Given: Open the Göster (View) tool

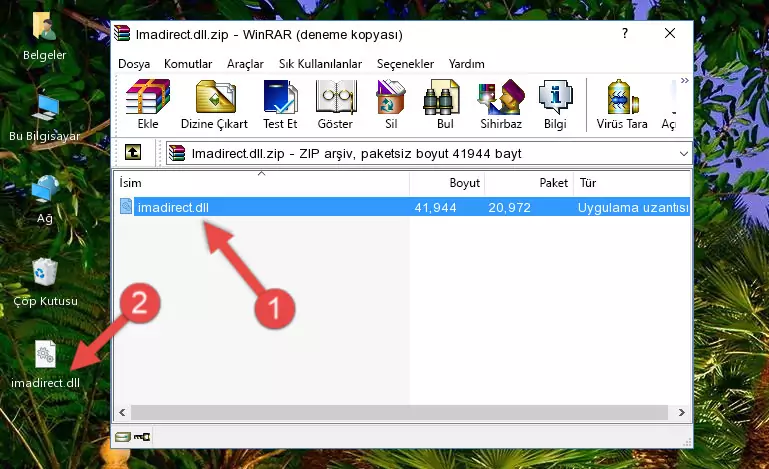Looking at the screenshot, I should tap(335, 104).
